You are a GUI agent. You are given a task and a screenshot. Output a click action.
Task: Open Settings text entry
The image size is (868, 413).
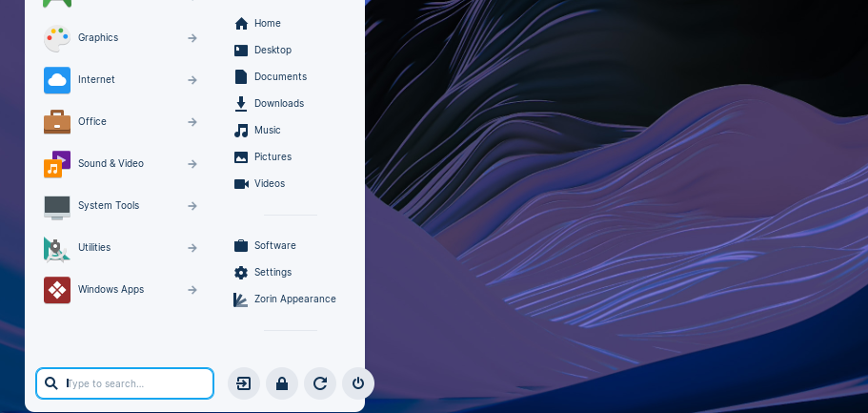pos(273,272)
